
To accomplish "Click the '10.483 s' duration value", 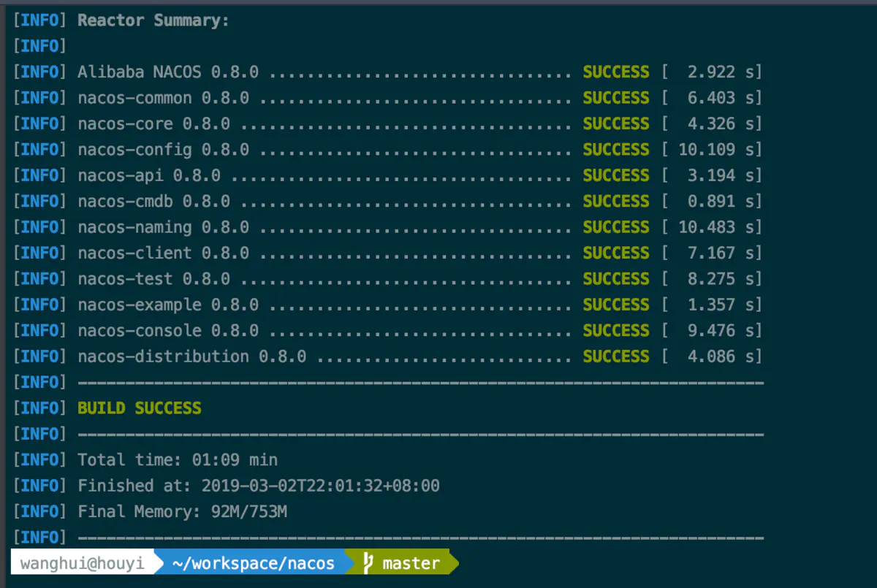I will click(715, 227).
